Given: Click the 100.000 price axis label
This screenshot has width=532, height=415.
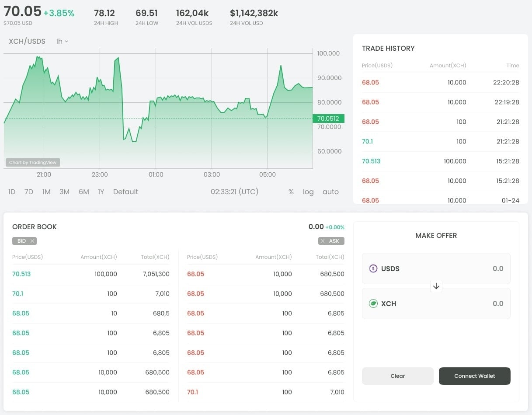Looking at the screenshot, I should point(329,53).
